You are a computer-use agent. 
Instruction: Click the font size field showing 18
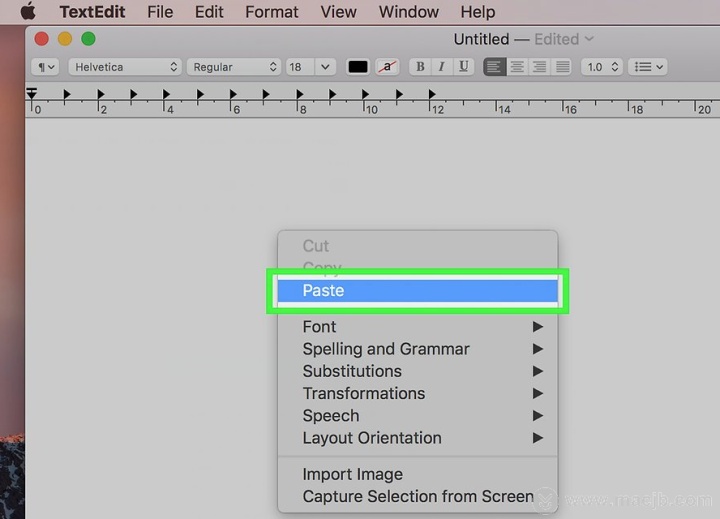tap(300, 67)
